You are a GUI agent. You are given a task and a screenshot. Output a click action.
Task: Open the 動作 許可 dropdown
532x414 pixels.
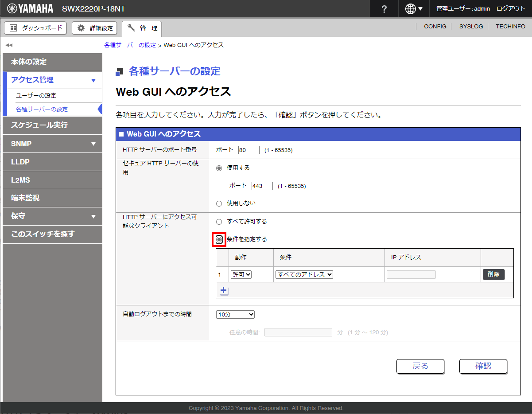point(241,274)
